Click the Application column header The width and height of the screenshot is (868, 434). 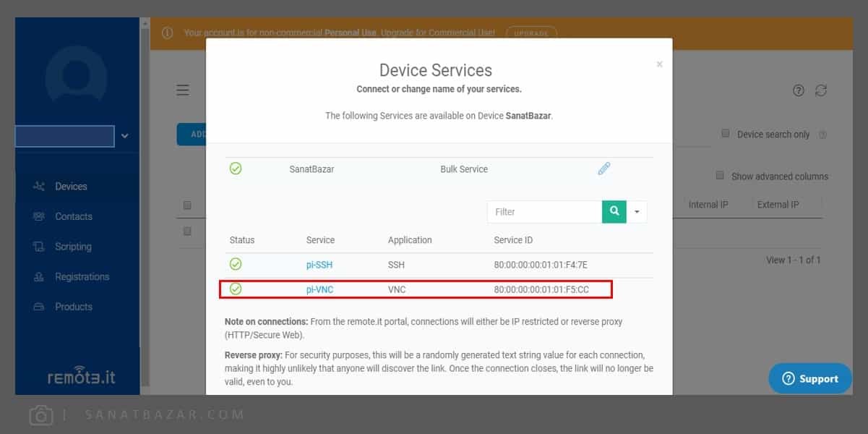410,240
